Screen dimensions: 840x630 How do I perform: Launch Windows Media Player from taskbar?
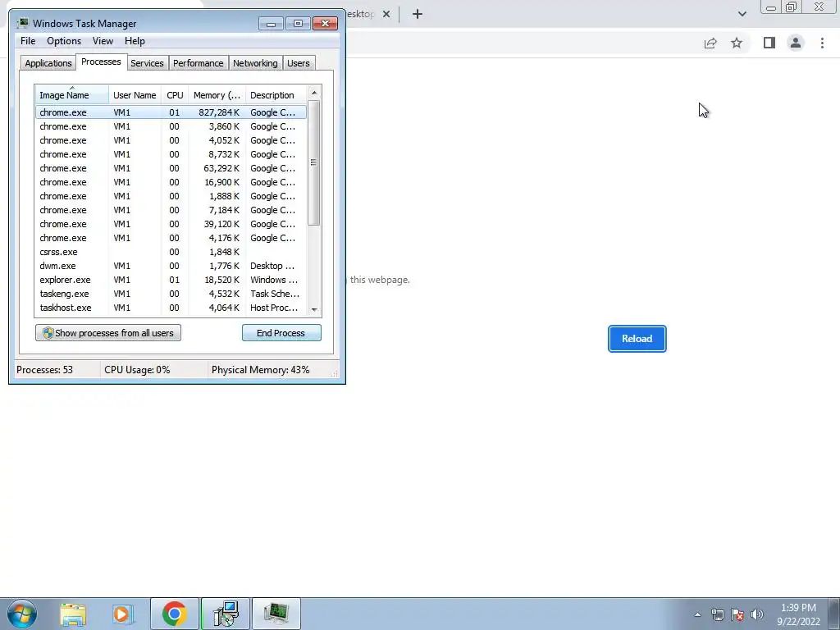click(122, 614)
